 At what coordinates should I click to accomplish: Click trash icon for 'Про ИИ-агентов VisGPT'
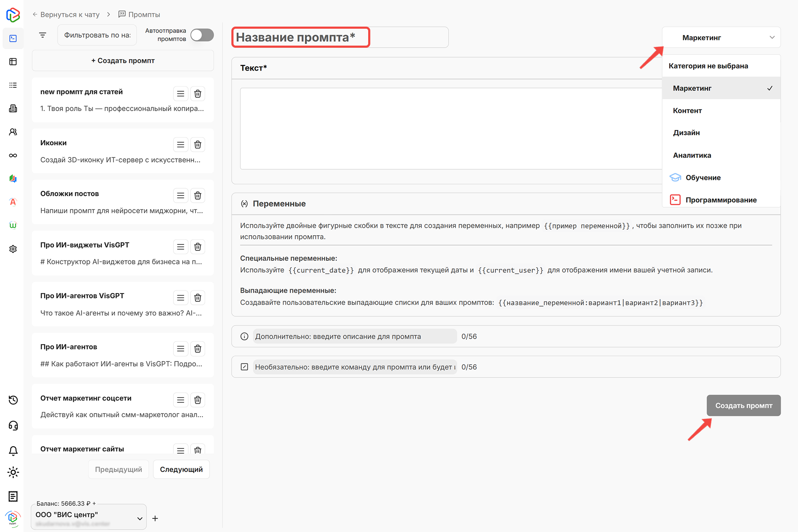click(198, 298)
